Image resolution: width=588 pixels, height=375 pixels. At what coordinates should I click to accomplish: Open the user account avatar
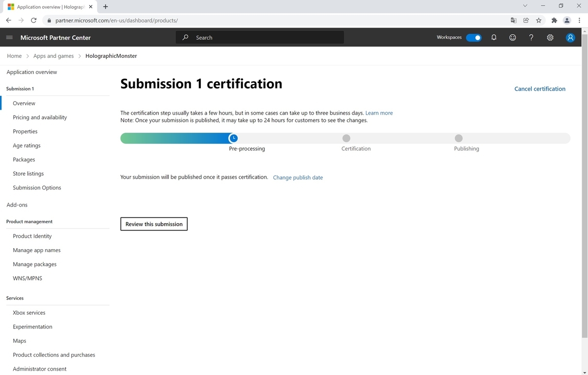pyautogui.click(x=570, y=38)
